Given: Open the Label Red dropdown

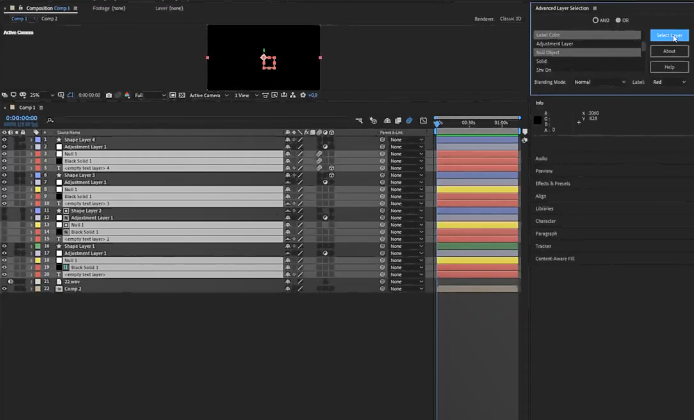Looking at the screenshot, I should click(x=668, y=82).
